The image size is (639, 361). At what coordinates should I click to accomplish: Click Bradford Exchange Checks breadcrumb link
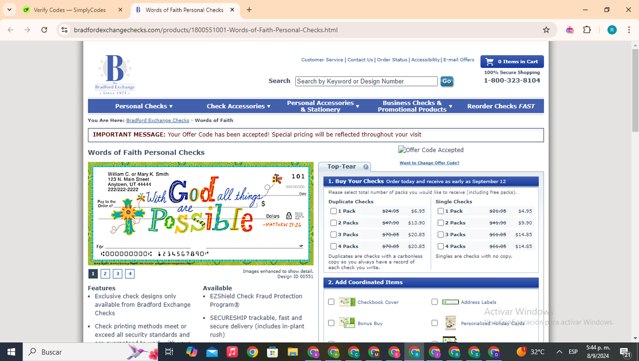tap(158, 120)
